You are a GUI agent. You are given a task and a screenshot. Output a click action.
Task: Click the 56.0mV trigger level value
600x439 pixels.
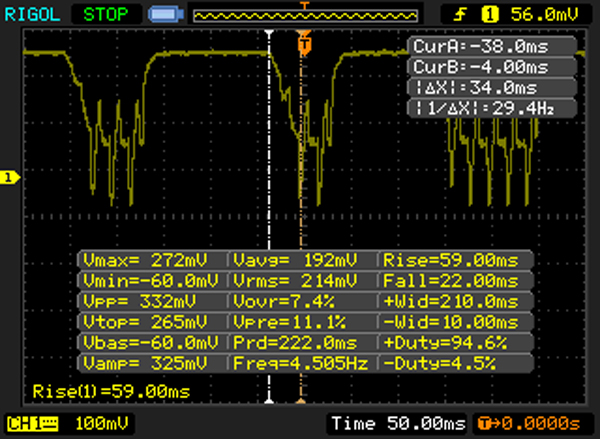545,15
